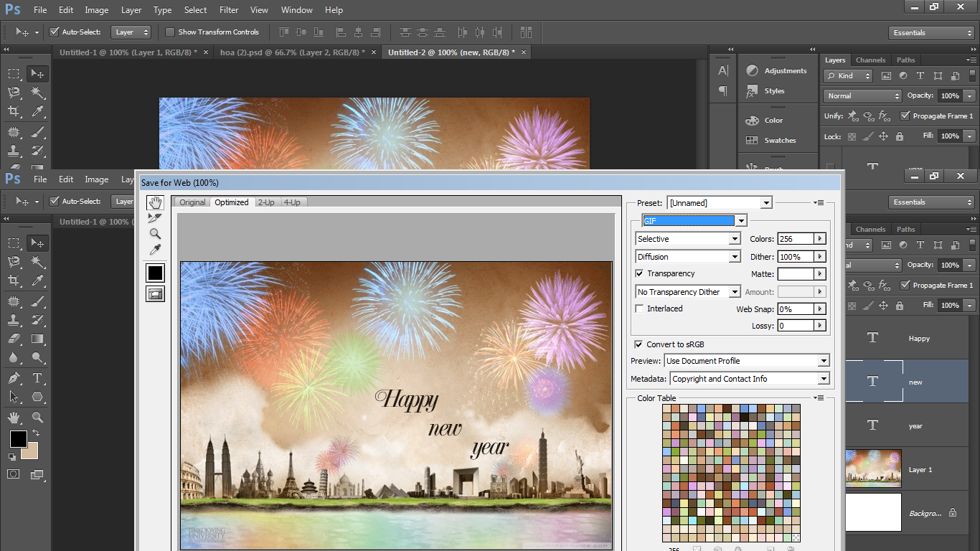
Task: Select the Polygon shape tool
Action: tap(38, 397)
